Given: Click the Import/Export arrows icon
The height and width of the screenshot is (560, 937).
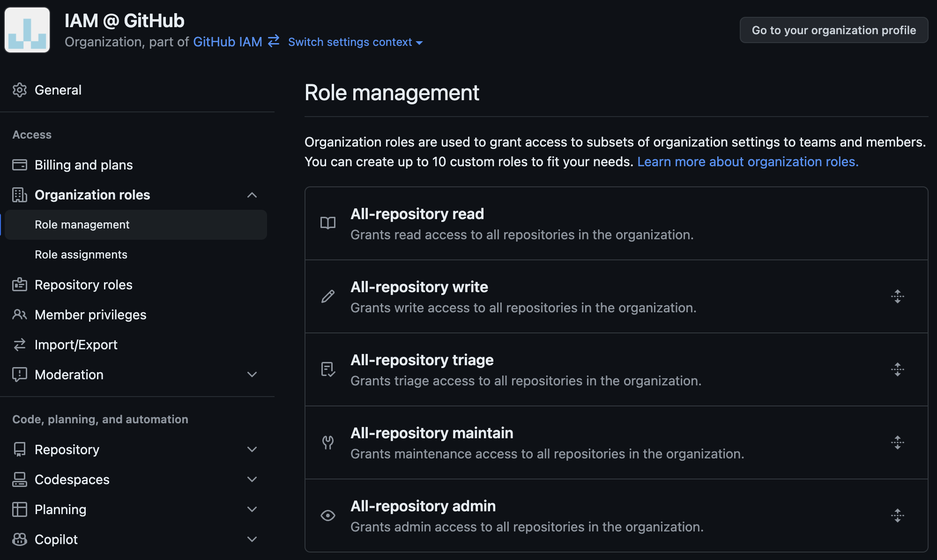Looking at the screenshot, I should tap(20, 345).
